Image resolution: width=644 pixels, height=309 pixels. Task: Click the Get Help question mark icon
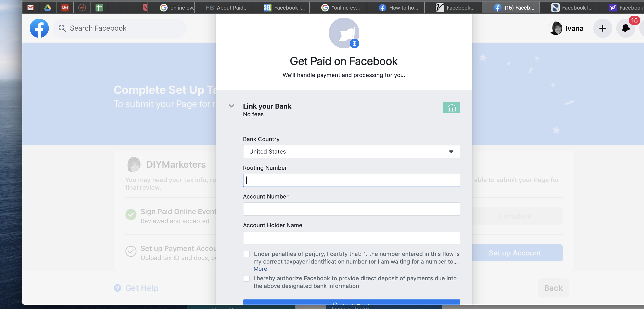(x=118, y=288)
